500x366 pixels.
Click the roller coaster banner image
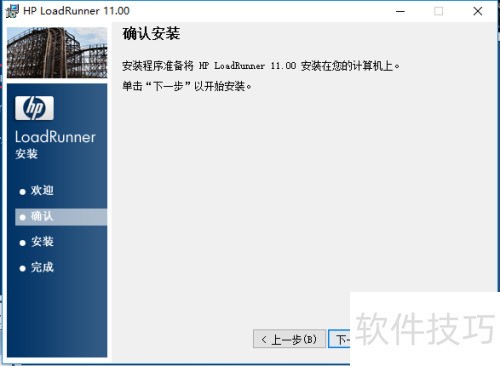click(x=57, y=53)
